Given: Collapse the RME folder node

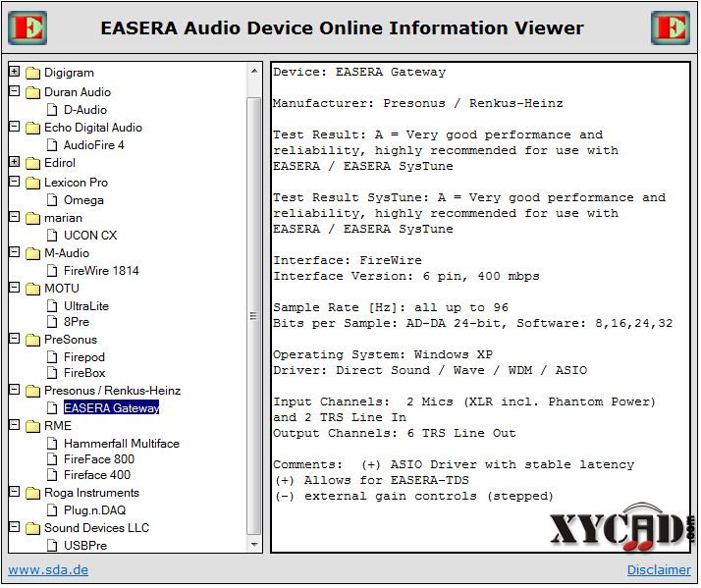Looking at the screenshot, I should click(15, 425).
